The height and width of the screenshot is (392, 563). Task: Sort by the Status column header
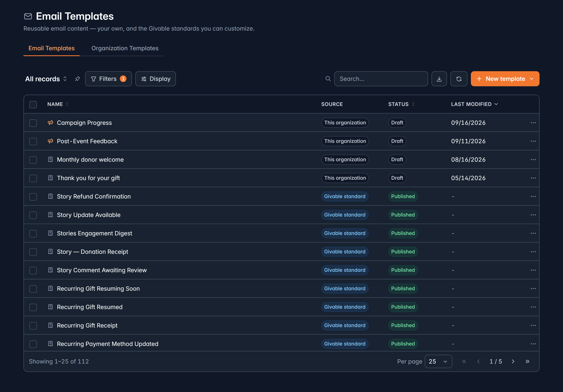tap(401, 104)
